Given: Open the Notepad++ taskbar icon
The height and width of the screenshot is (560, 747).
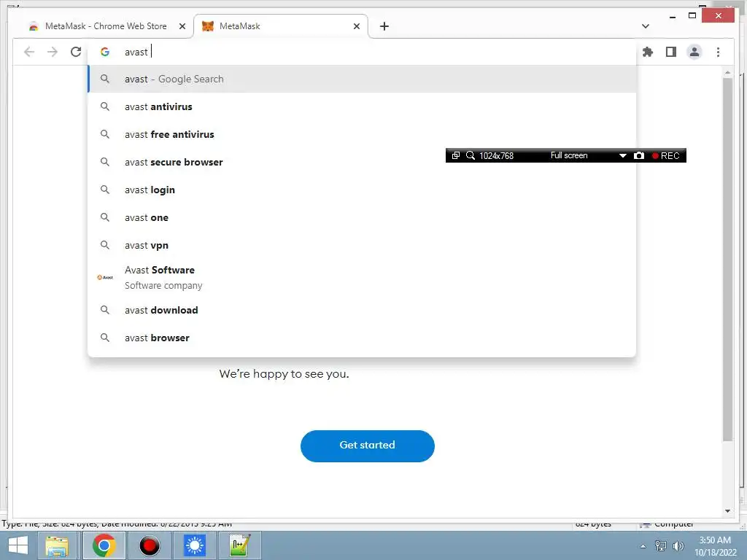Looking at the screenshot, I should (x=239, y=545).
